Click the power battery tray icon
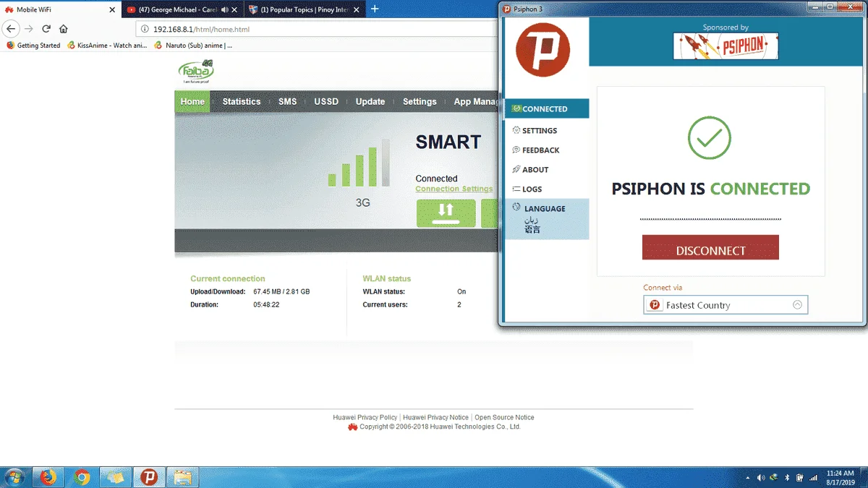Viewport: 868px width, 488px height. (800, 478)
